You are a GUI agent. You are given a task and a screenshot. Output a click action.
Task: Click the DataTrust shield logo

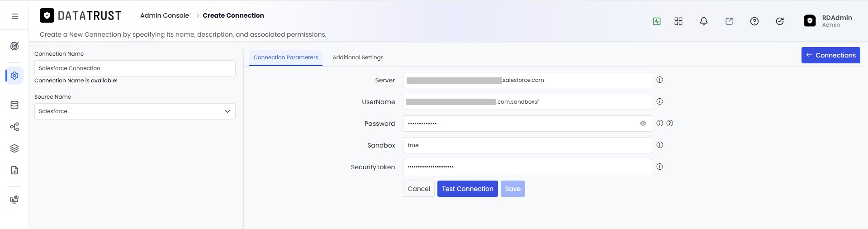tap(47, 15)
